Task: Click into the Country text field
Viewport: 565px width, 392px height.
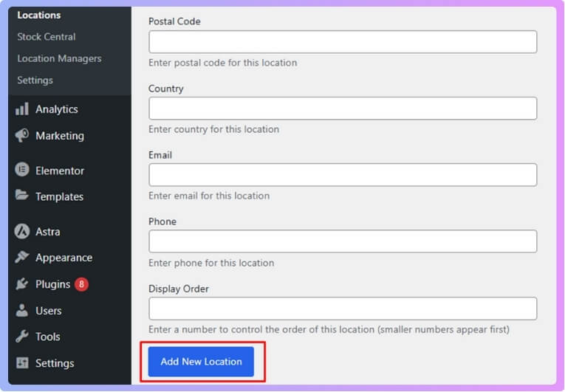Action: pyautogui.click(x=343, y=109)
